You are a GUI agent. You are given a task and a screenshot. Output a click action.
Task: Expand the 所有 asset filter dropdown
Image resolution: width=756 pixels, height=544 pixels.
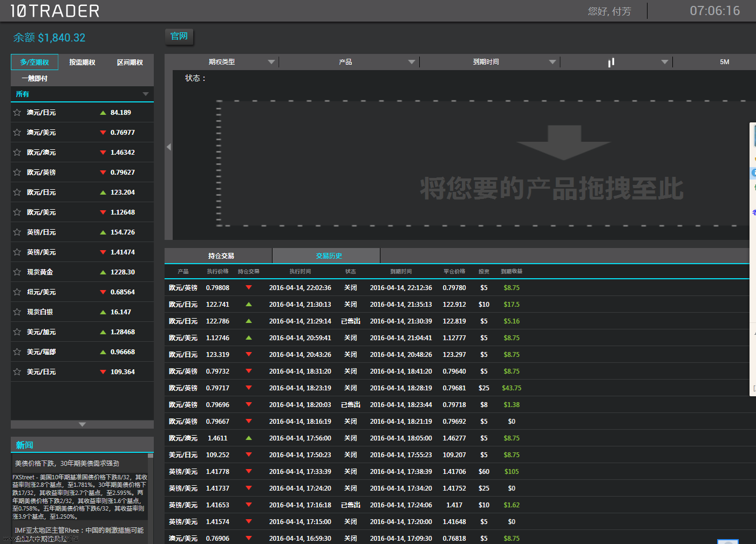click(82, 94)
